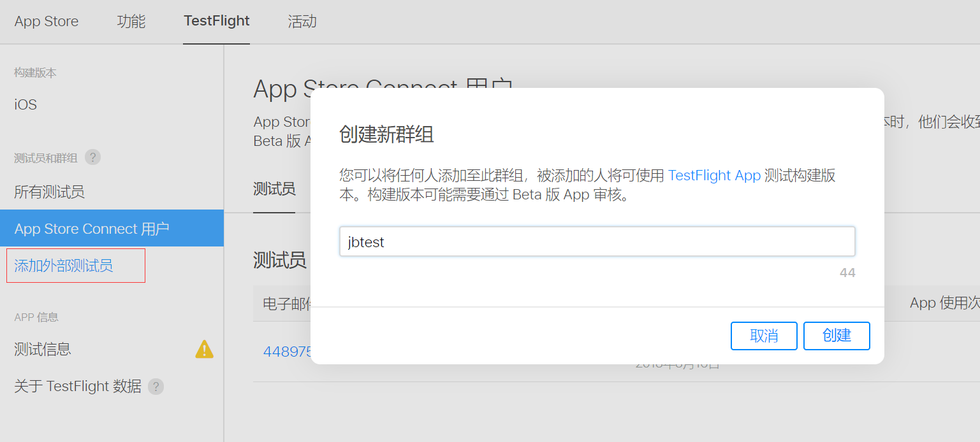Click 取消 to cancel group creation
Image resolution: width=980 pixels, height=442 pixels.
click(x=764, y=336)
